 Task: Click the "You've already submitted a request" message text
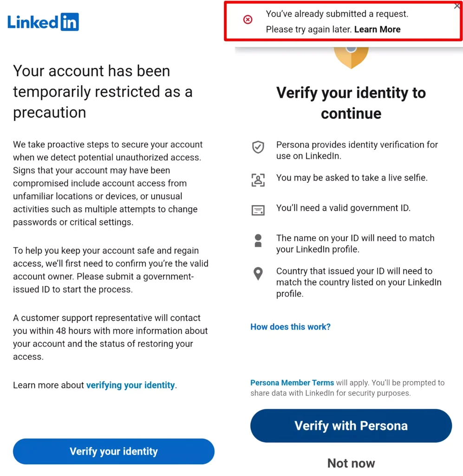(336, 14)
